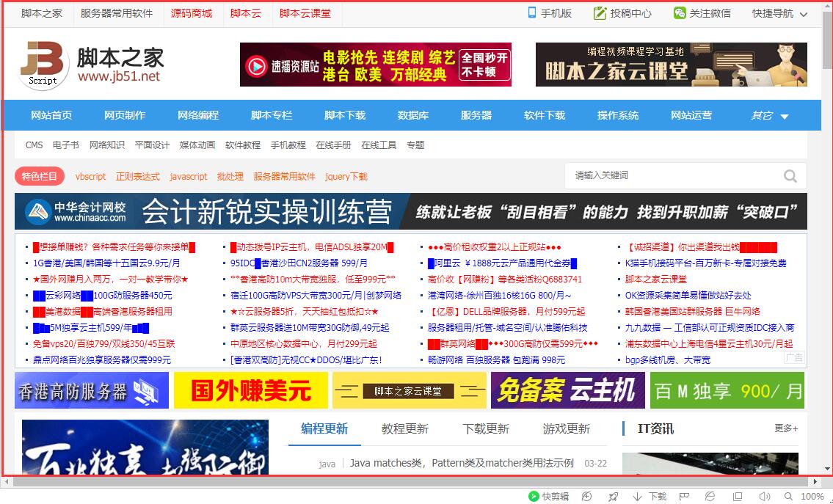Screen dimensions: 833x504
Task: Open 数据库 nav item
Action: pyautogui.click(x=412, y=115)
